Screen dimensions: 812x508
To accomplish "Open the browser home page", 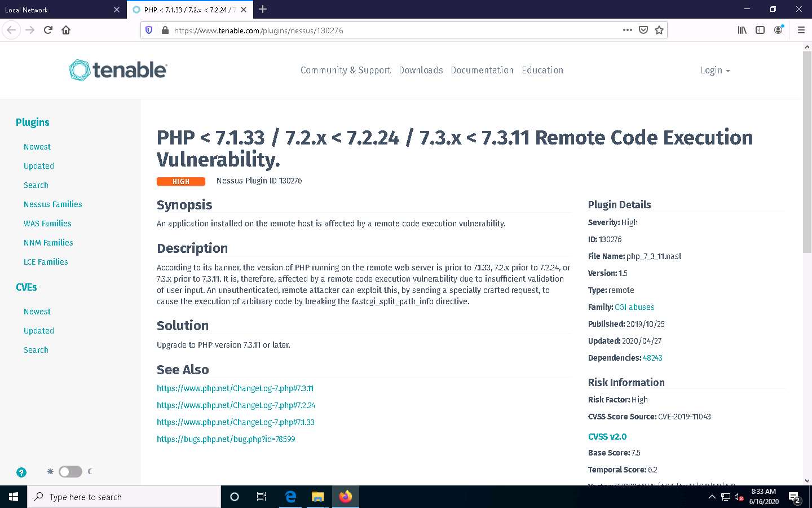I will point(66,30).
